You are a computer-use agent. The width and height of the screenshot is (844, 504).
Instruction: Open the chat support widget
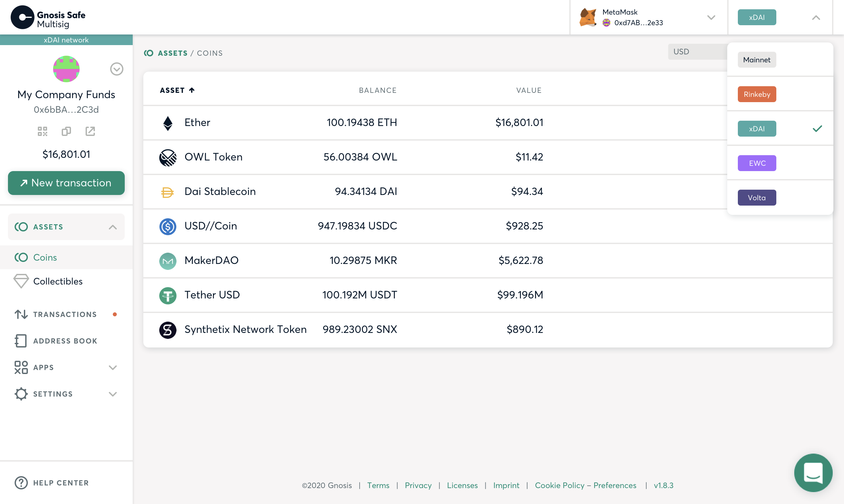coord(813,473)
